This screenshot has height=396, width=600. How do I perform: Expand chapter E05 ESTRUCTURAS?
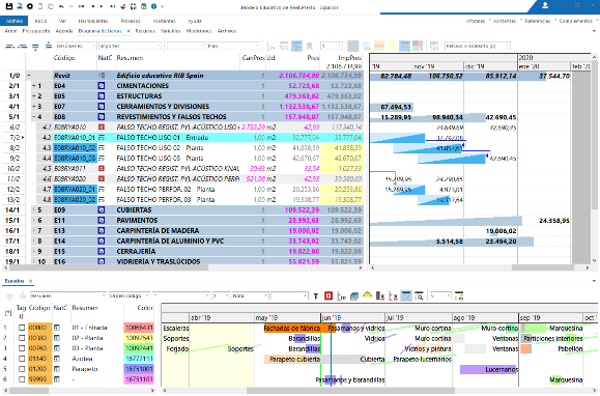click(x=34, y=96)
